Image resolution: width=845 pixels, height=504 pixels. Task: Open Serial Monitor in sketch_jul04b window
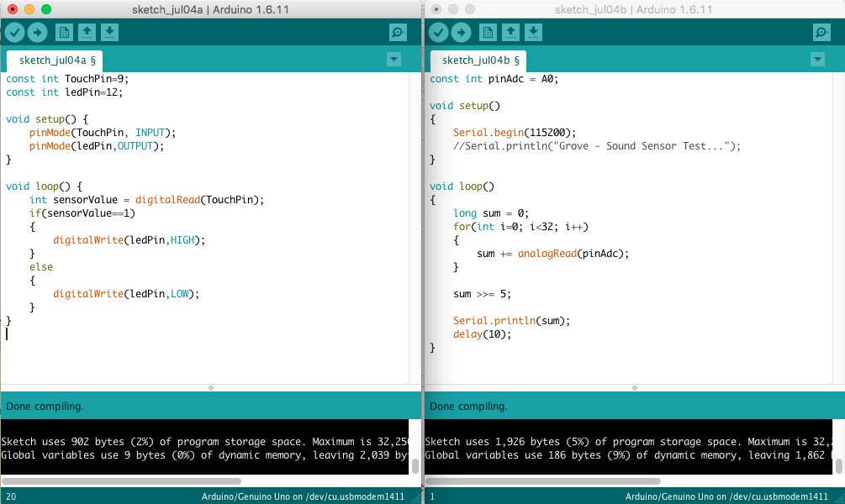coord(821,32)
